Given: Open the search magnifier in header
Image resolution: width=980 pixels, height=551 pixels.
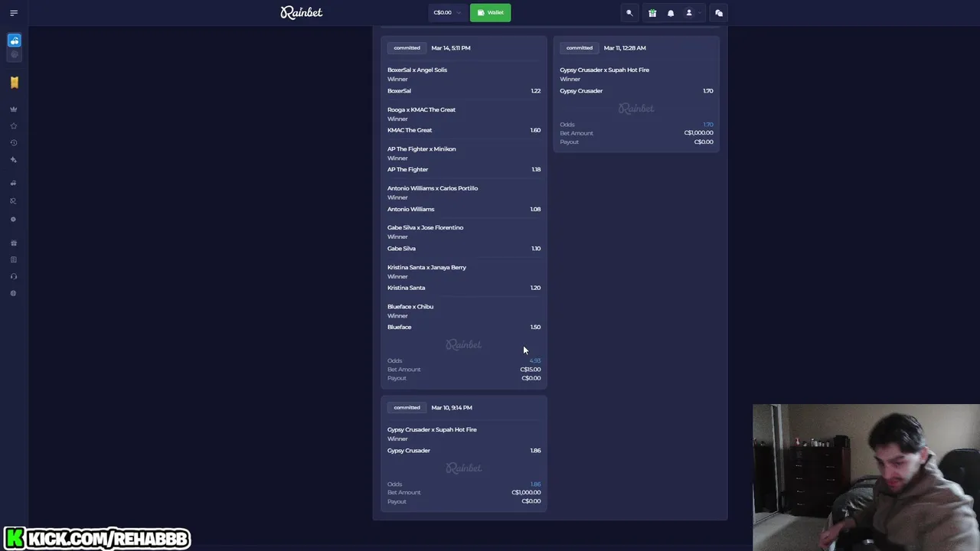Looking at the screenshot, I should (x=629, y=13).
